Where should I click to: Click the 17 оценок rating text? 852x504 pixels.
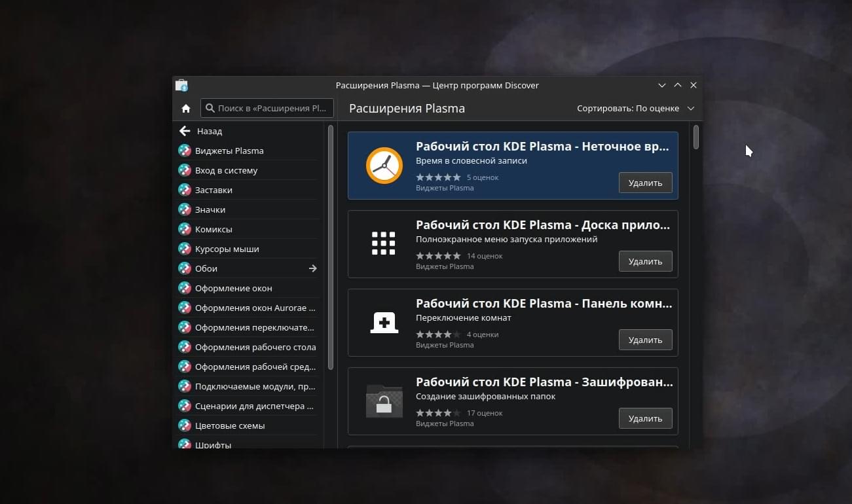485,413
